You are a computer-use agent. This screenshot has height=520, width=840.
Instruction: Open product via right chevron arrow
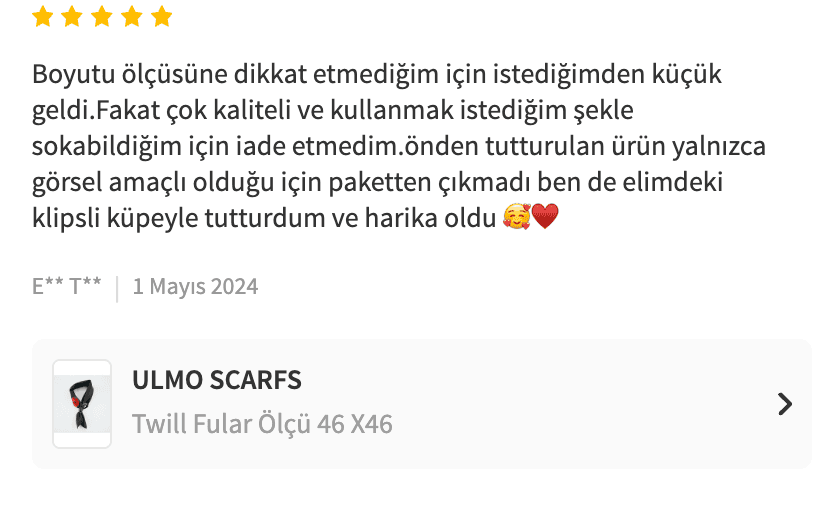(785, 404)
